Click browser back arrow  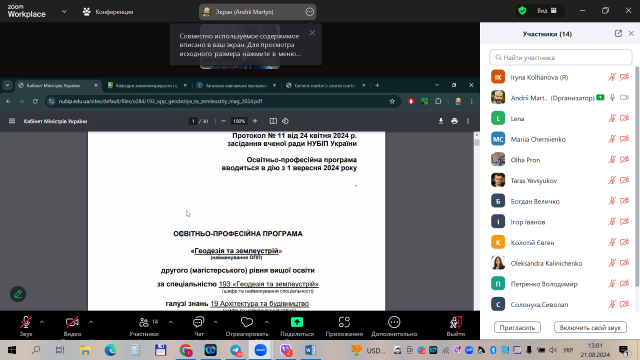9,101
